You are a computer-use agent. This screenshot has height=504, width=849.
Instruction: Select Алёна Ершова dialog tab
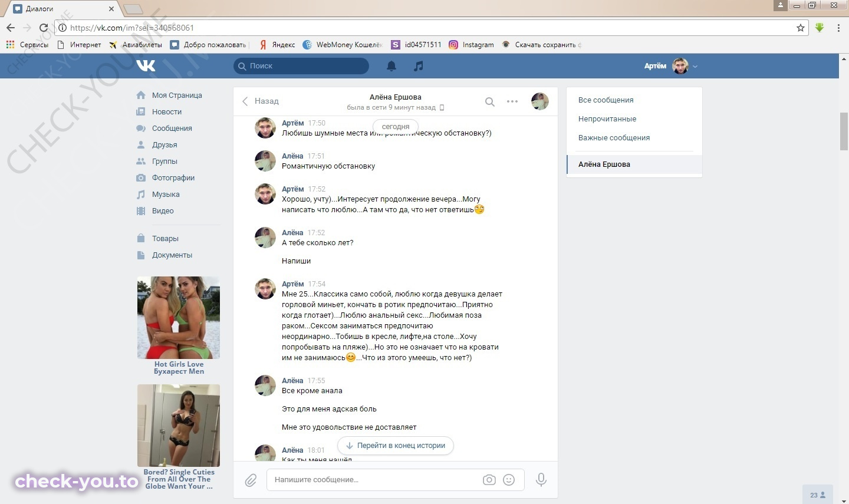click(x=634, y=164)
